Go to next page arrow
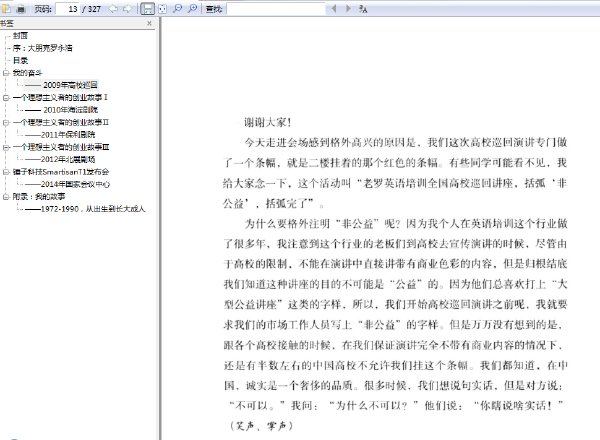The width and height of the screenshot is (600, 440). point(127,8)
